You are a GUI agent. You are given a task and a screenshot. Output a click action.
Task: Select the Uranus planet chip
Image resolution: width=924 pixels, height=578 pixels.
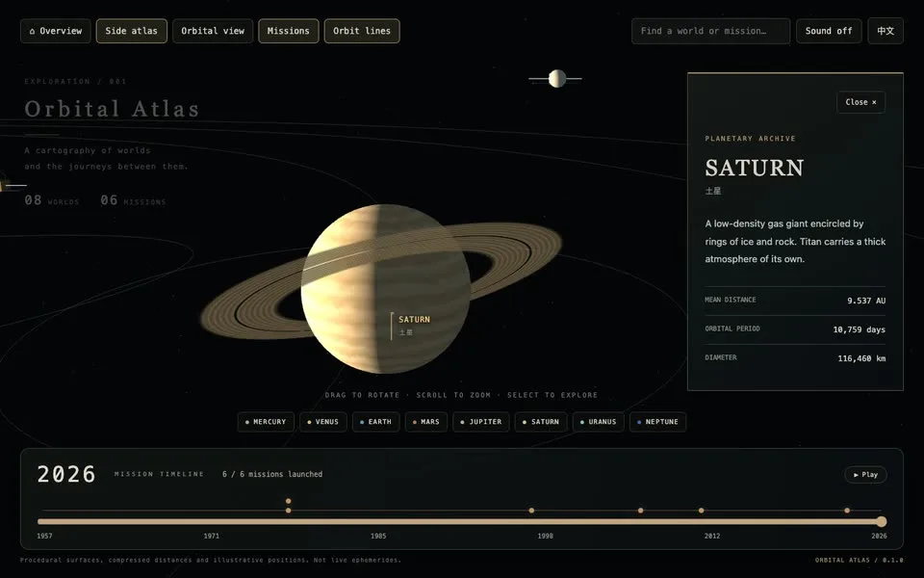pos(598,422)
